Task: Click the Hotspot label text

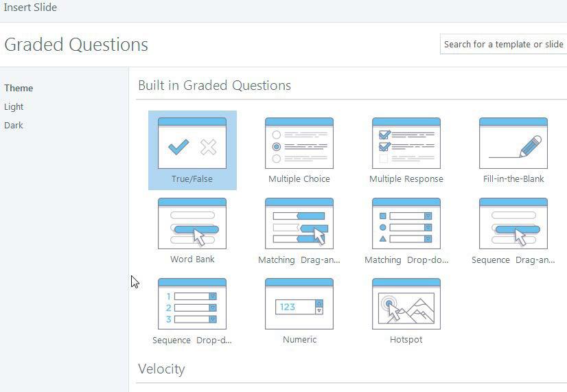Action: coord(406,340)
